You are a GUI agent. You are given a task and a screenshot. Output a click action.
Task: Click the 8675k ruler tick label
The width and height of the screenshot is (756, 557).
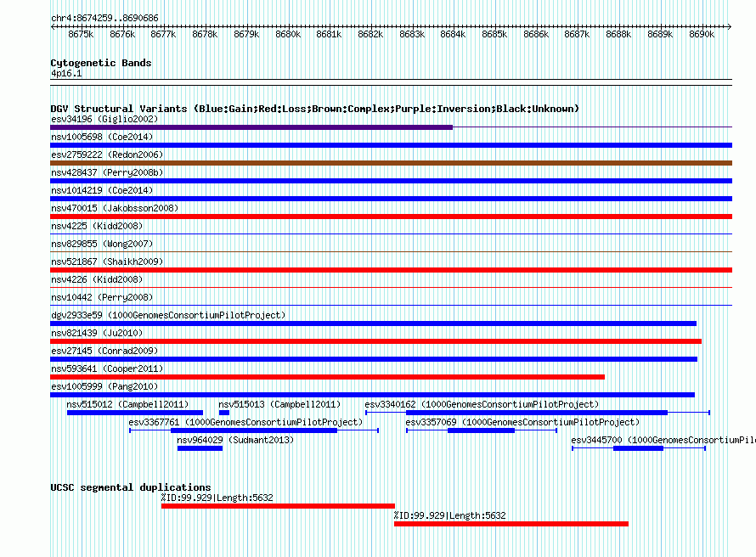pyautogui.click(x=81, y=34)
